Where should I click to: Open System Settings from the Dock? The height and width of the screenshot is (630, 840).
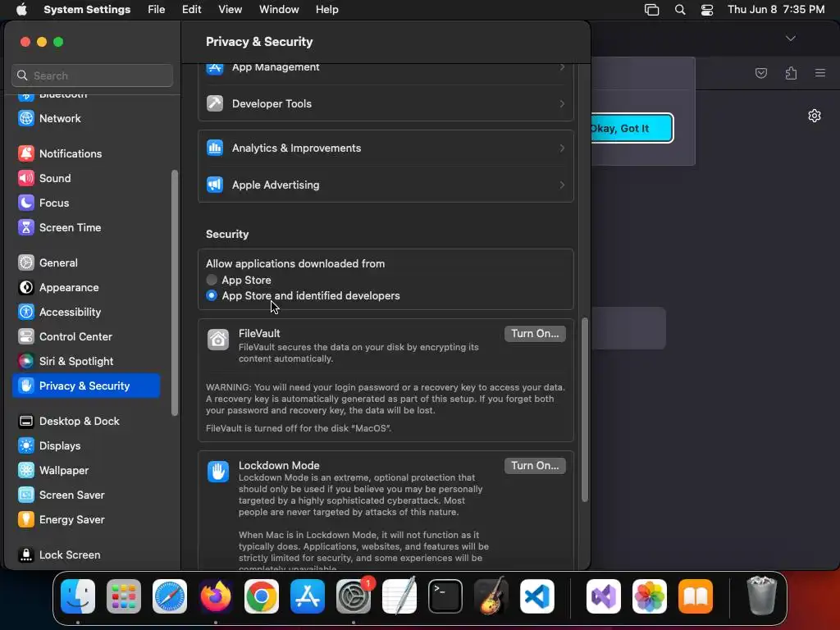(354, 597)
